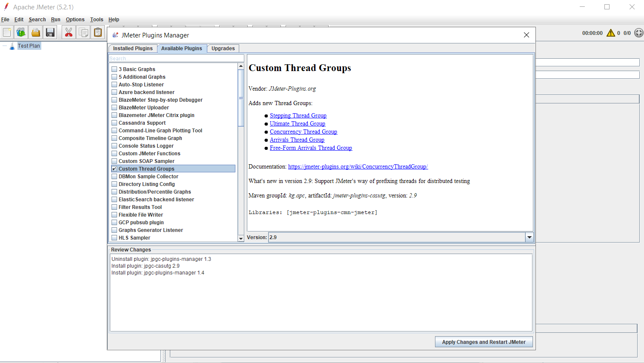
Task: Click the plugin list scrollbar thumb
Action: click(x=241, y=98)
